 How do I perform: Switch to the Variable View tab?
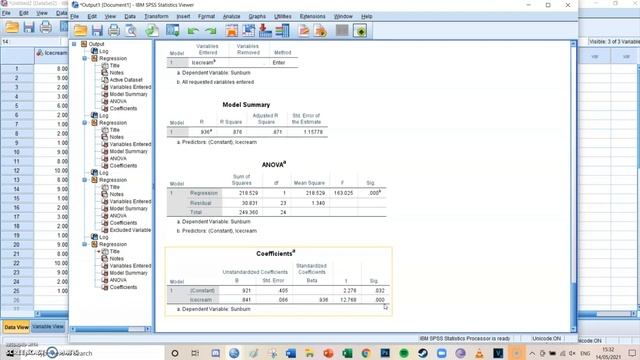(48, 327)
